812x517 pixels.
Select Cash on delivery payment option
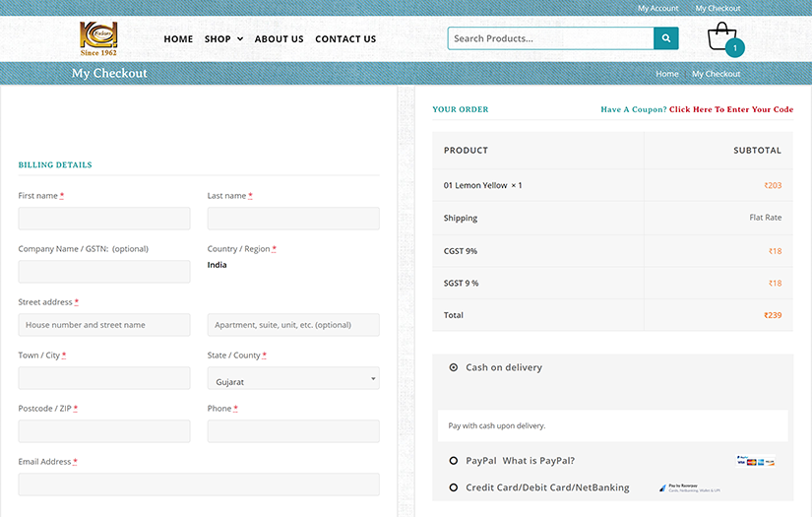454,367
